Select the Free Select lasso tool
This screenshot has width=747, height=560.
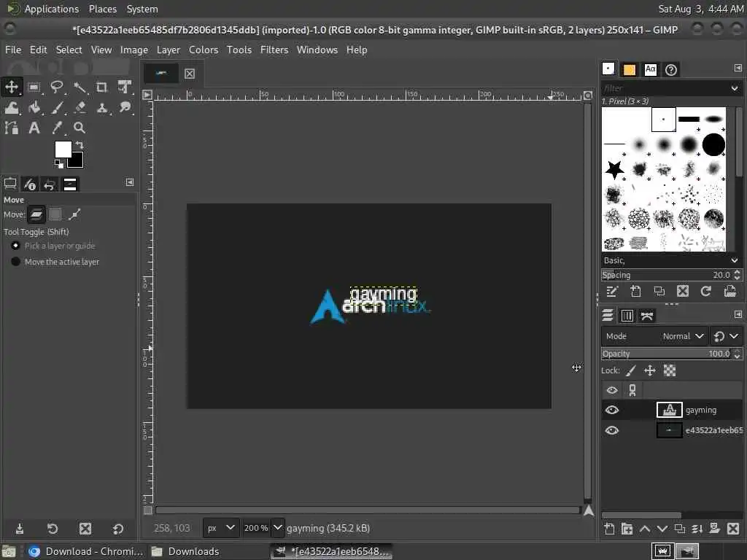57,87
